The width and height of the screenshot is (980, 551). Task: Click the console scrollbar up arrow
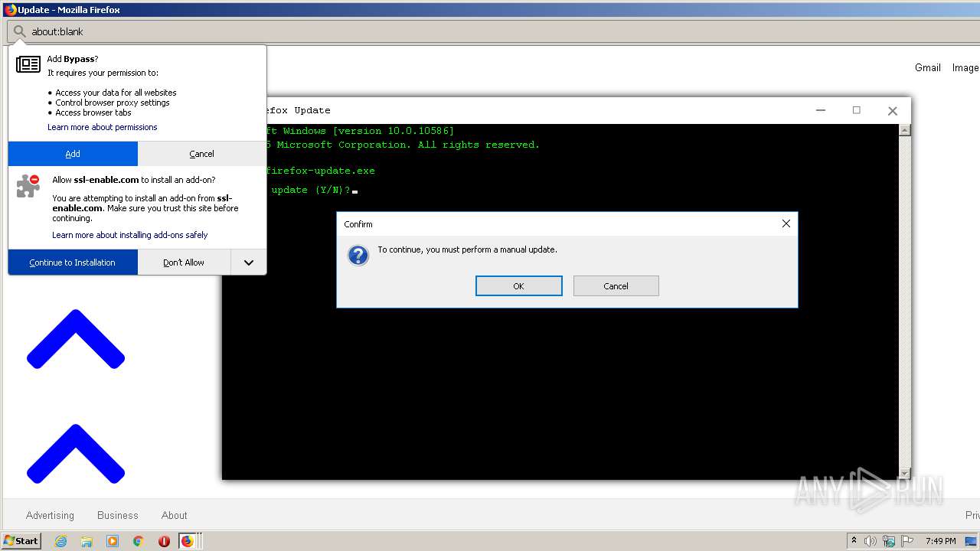pos(905,130)
